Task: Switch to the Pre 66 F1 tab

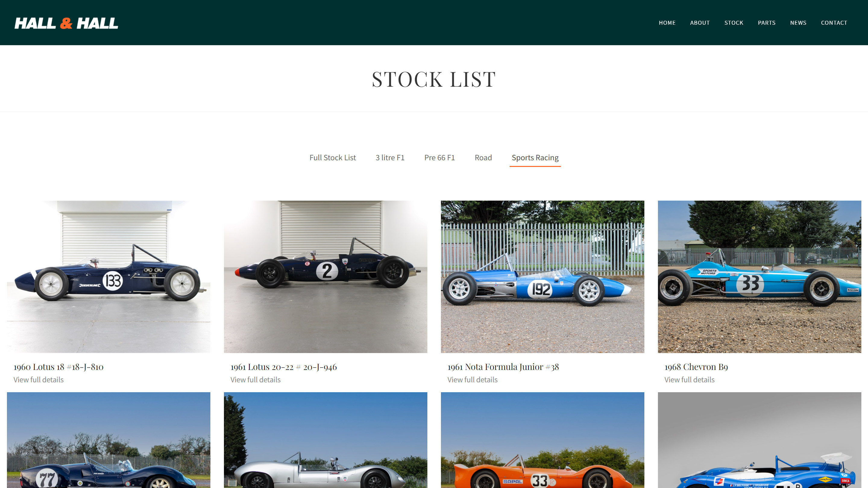Action: pyautogui.click(x=439, y=158)
